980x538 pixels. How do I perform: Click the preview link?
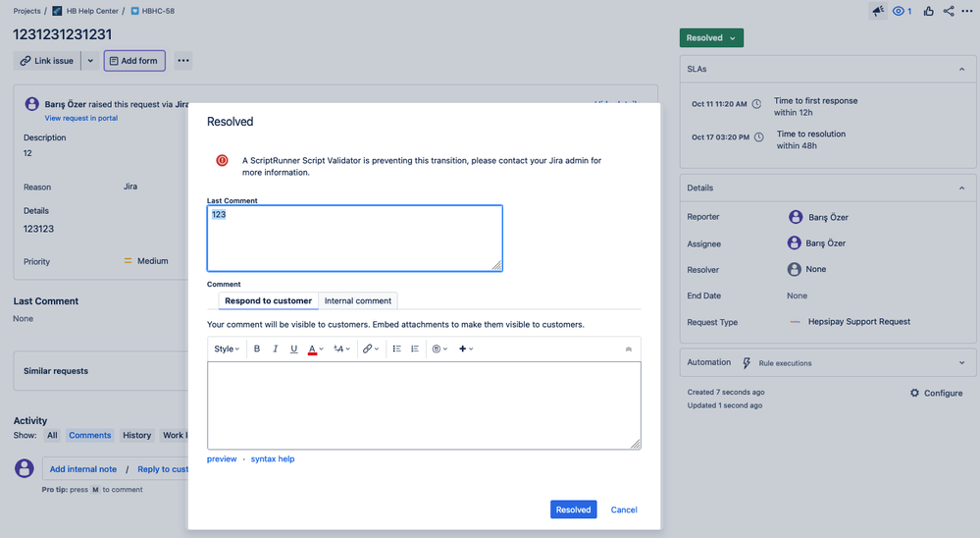(x=222, y=459)
